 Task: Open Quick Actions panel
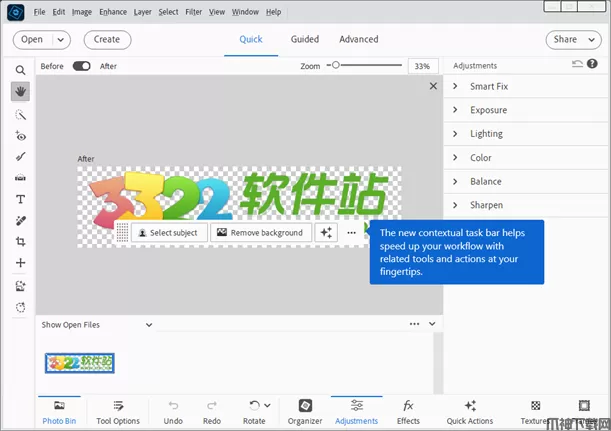(470, 412)
